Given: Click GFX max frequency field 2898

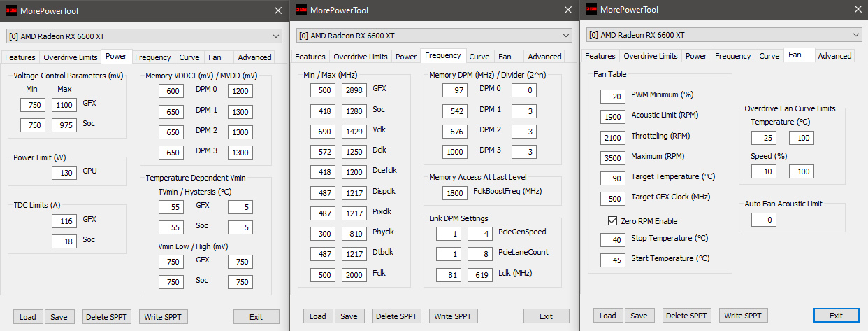Looking at the screenshot, I should click(354, 91).
